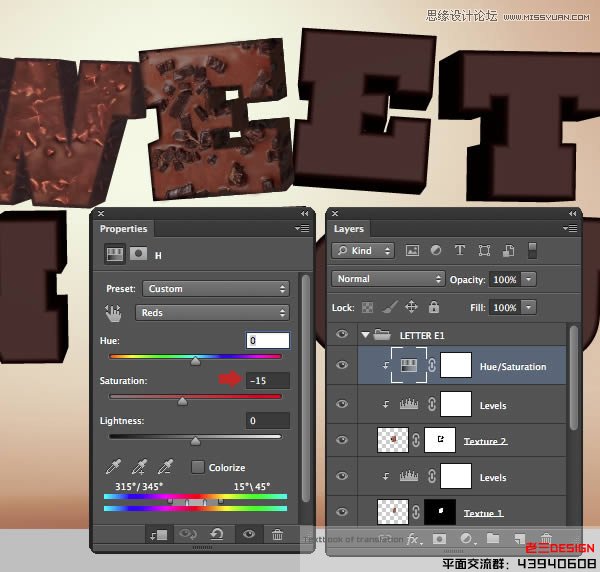Click the Lightness slider handle
The width and height of the screenshot is (600, 572).
[x=196, y=441]
